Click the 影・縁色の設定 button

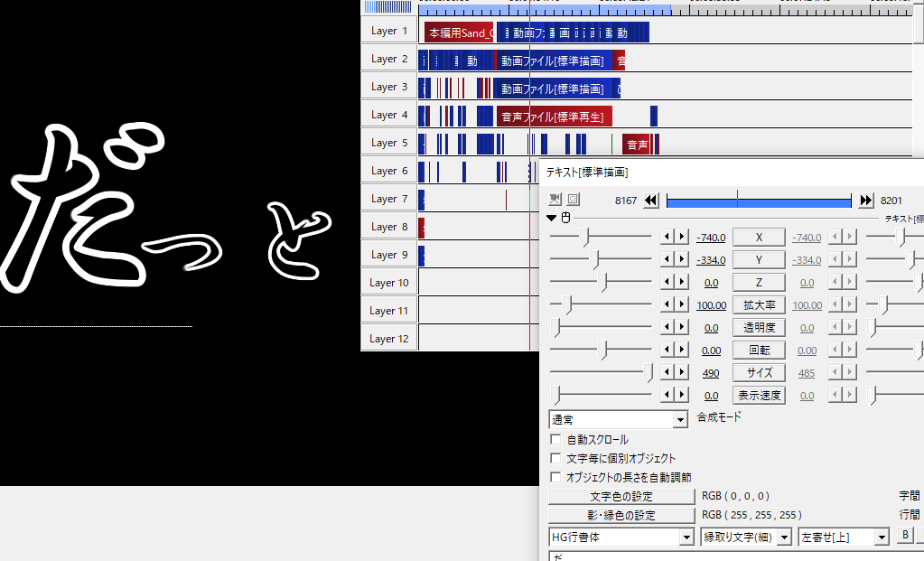coord(621,516)
